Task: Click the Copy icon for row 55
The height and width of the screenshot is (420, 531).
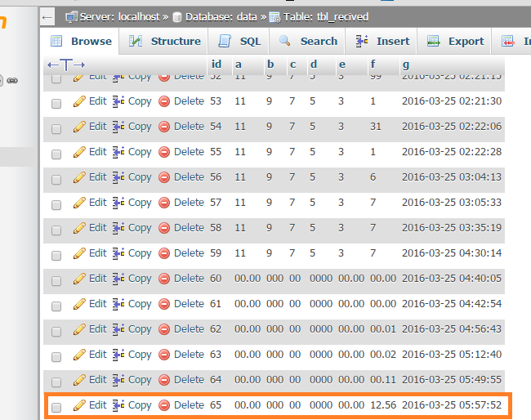Action: coord(118,152)
